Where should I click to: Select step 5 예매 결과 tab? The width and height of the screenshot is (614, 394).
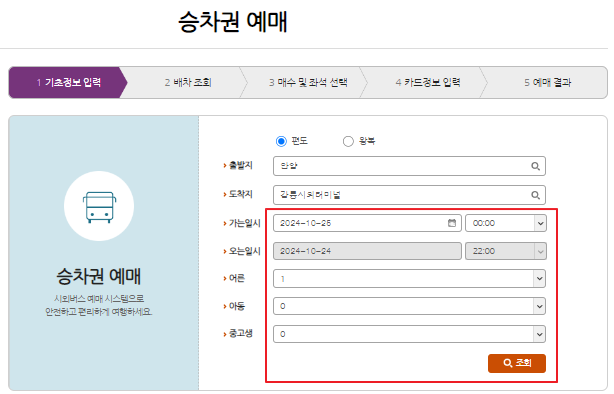547,82
